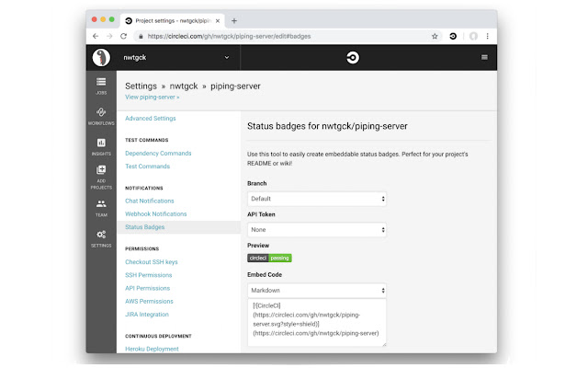Open the API Token None dropdown

tap(317, 229)
